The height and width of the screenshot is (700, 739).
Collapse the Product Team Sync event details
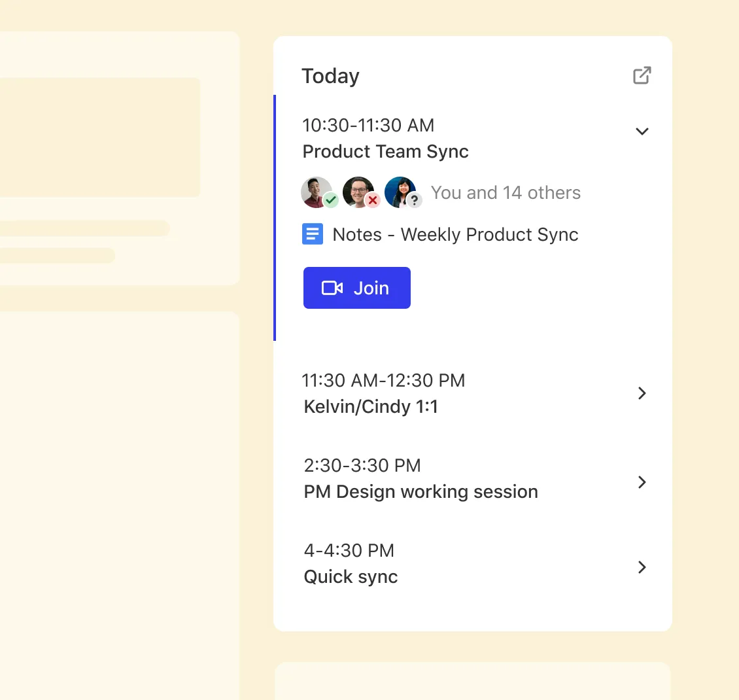pyautogui.click(x=642, y=131)
